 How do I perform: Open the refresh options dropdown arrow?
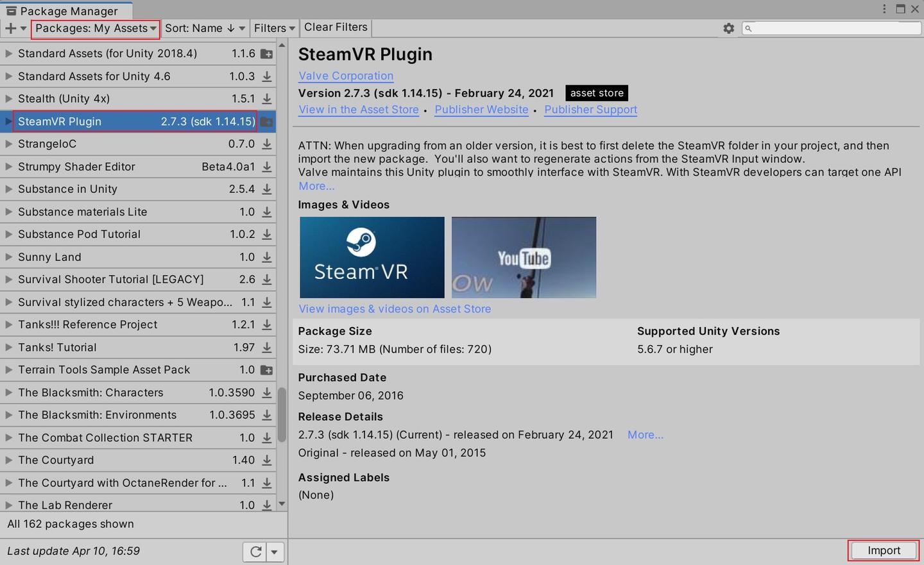(x=275, y=551)
